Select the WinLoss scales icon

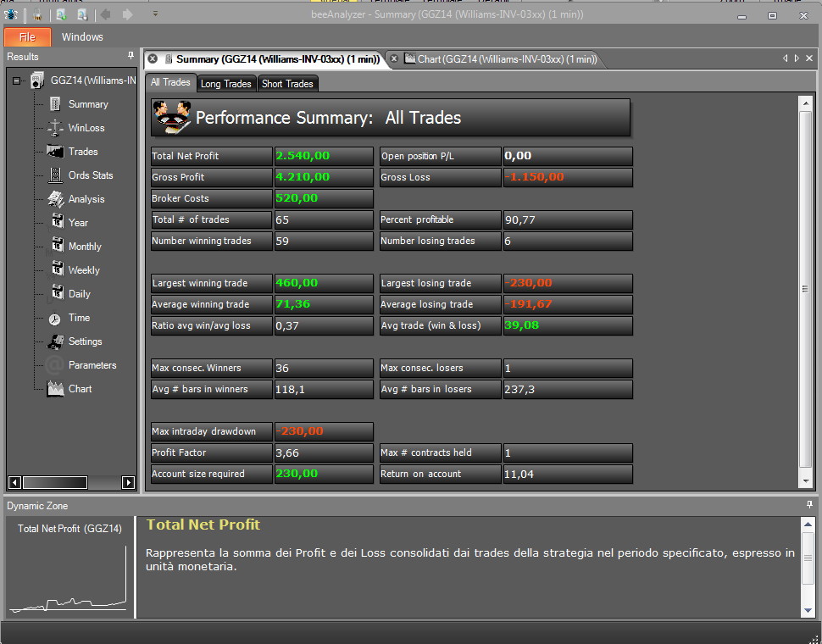pyautogui.click(x=55, y=128)
